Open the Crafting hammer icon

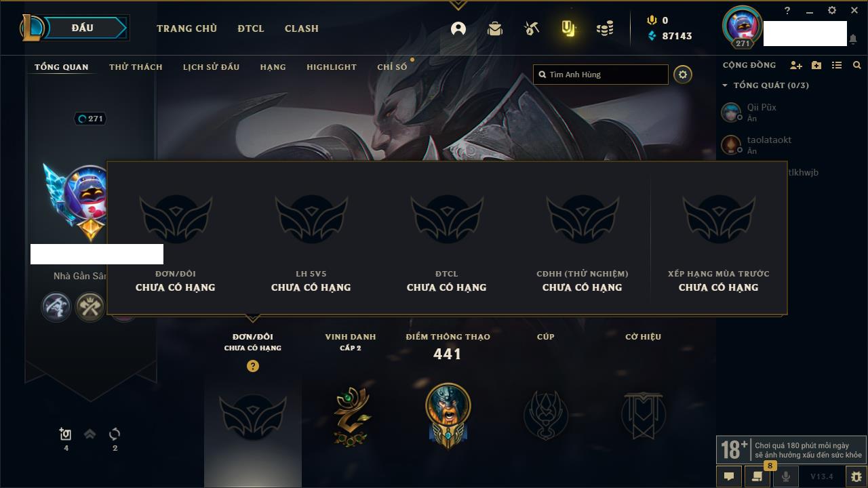coord(532,28)
